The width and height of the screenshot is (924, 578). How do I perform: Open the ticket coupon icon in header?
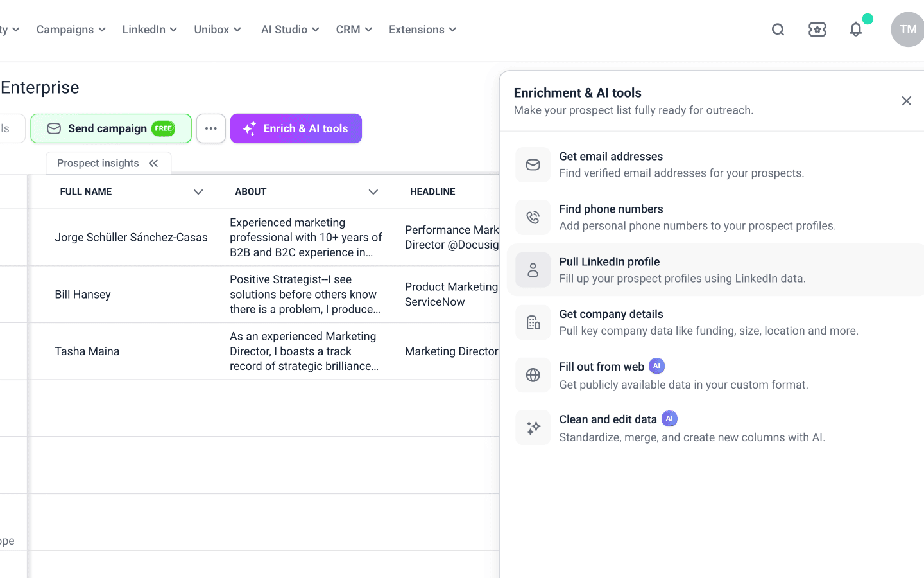(817, 30)
